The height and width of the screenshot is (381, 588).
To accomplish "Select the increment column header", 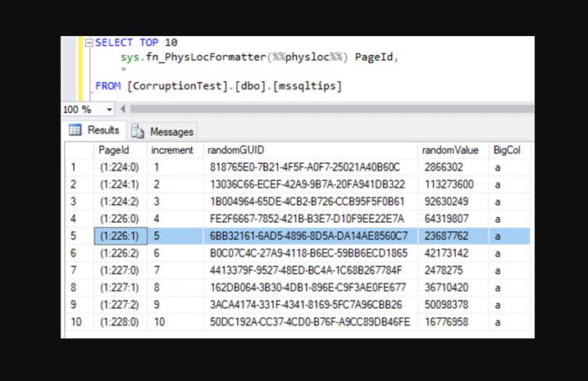I will coord(175,150).
